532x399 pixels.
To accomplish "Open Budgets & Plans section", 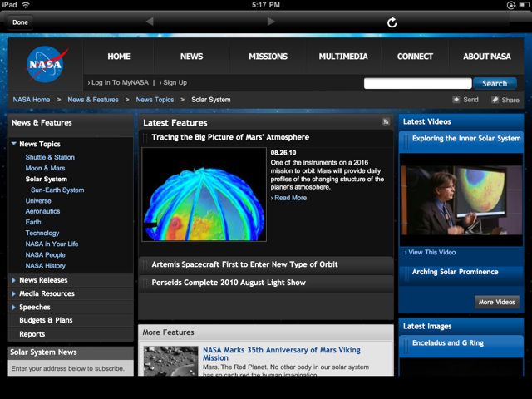I will click(46, 320).
